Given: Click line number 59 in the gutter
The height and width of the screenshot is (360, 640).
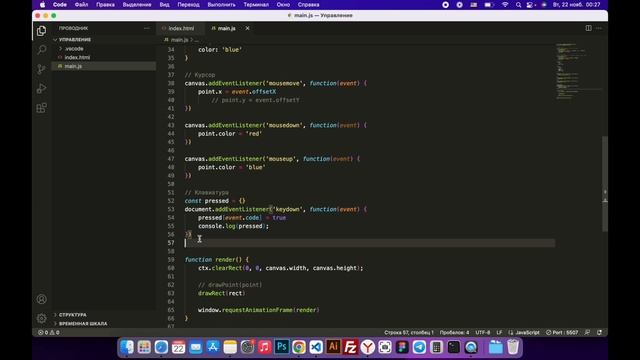Looking at the screenshot, I should [171, 260].
